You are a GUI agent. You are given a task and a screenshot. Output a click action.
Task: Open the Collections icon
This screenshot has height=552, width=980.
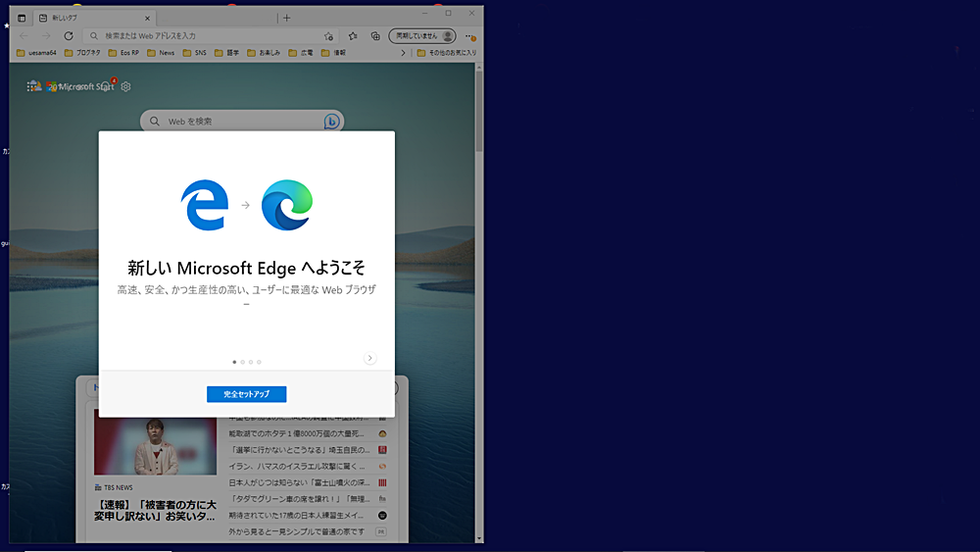pyautogui.click(x=375, y=35)
